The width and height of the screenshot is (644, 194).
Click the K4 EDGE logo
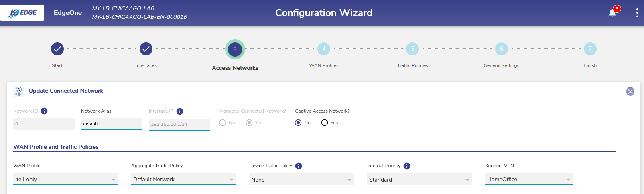[22, 13]
